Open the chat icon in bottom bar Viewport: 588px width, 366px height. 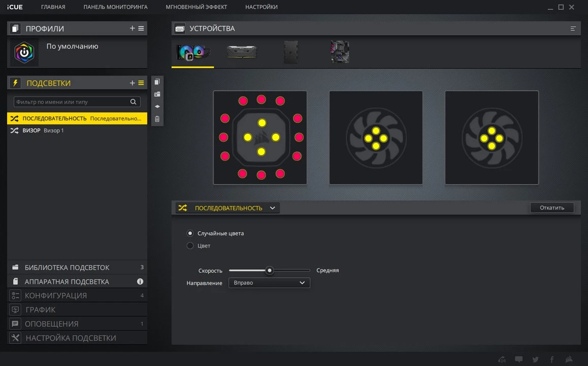coord(518,359)
